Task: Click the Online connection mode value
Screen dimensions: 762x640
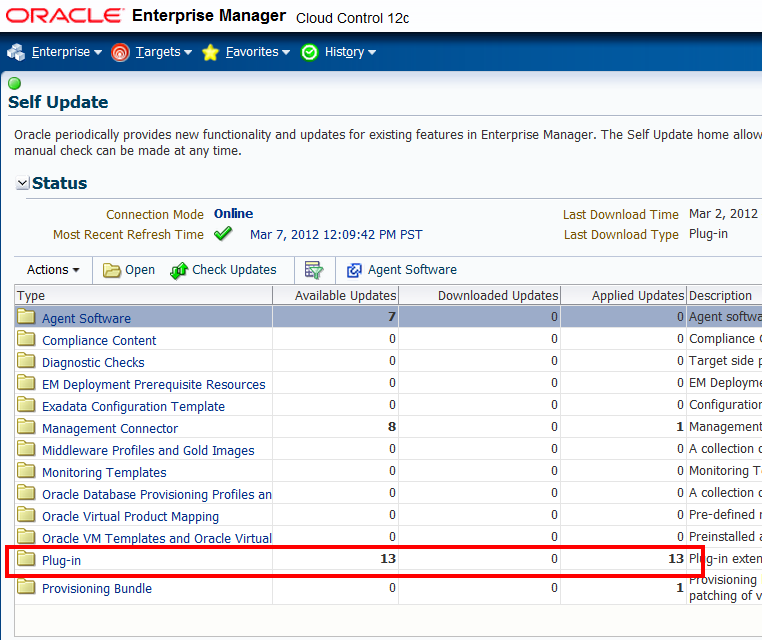Action: click(x=233, y=214)
